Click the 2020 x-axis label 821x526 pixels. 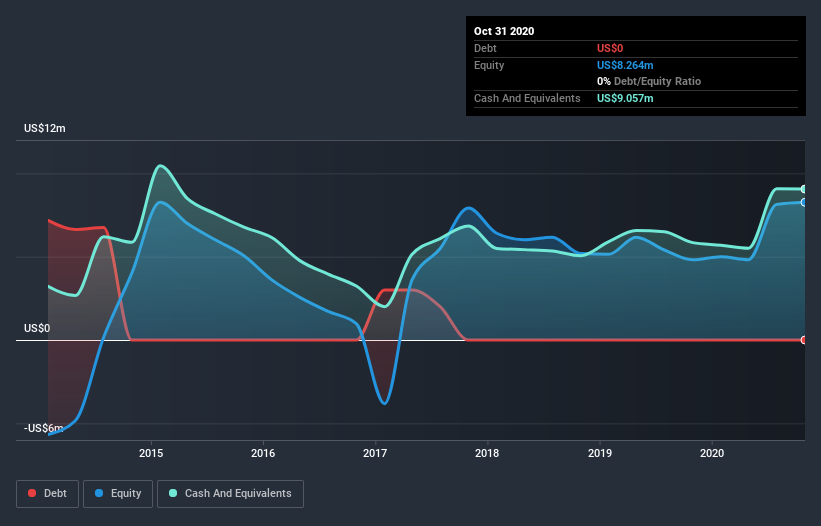pyautogui.click(x=712, y=453)
